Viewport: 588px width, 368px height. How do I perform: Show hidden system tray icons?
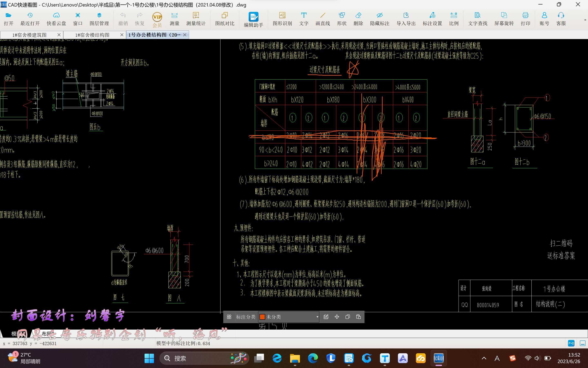[484, 358]
